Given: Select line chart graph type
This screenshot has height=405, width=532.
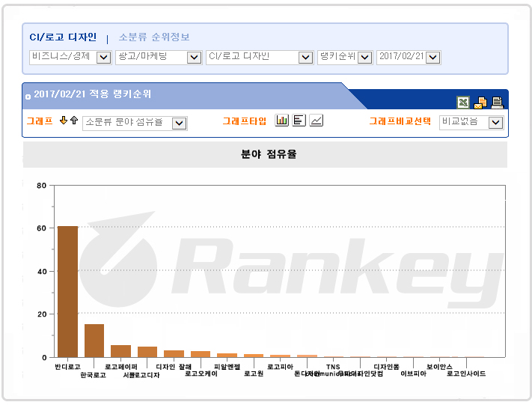Looking at the screenshot, I should click(x=317, y=121).
